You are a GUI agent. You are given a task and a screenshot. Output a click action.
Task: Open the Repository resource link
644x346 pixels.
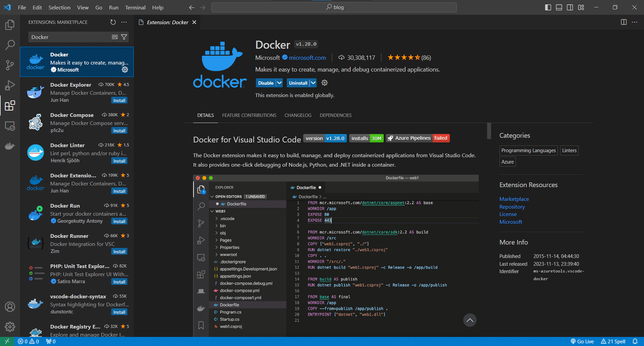click(x=512, y=207)
